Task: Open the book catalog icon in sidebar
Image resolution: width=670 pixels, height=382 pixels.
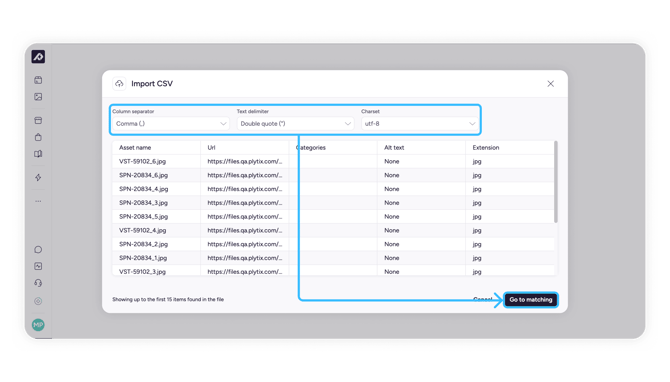Action: 38,154
